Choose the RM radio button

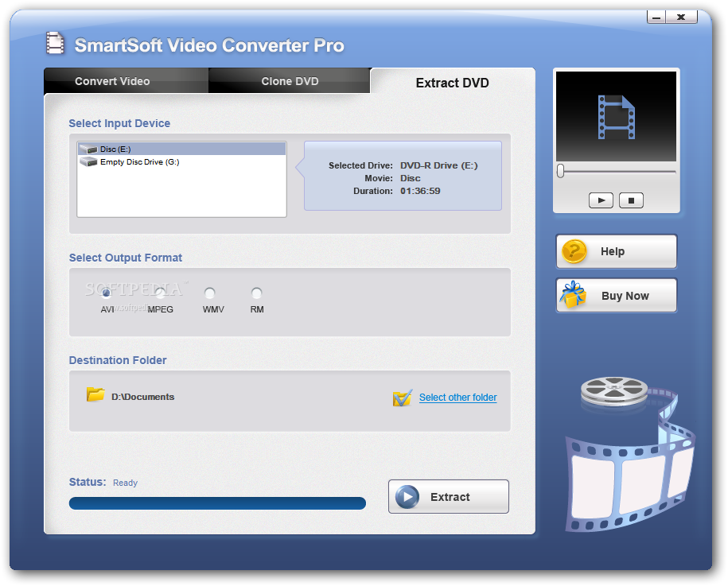click(x=256, y=293)
